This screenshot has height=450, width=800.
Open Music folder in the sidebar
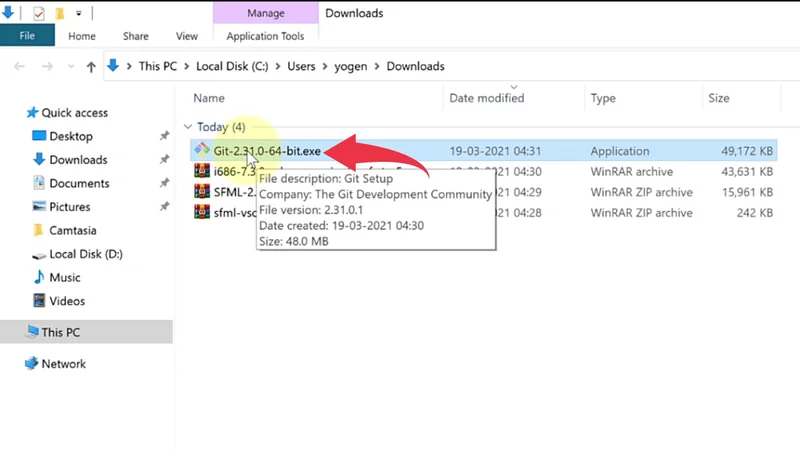click(64, 277)
